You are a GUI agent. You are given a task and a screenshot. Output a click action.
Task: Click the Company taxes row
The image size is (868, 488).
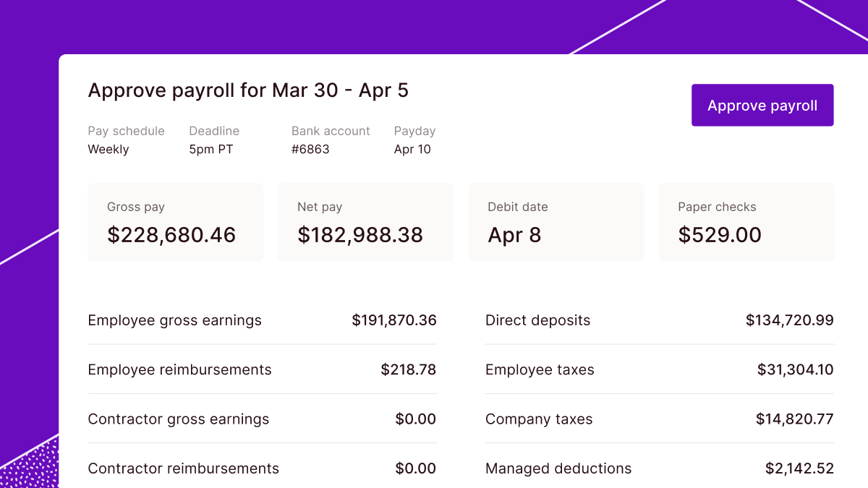[659, 419]
